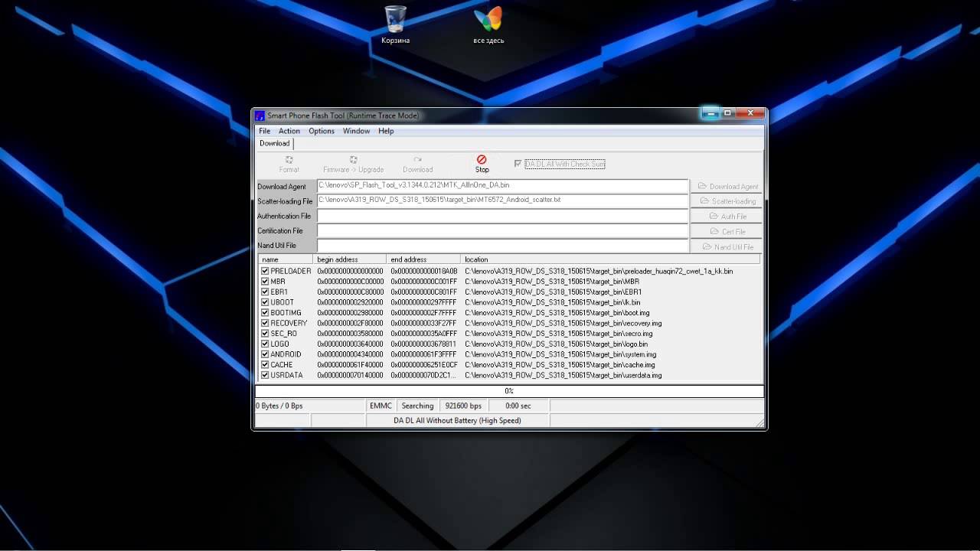Image resolution: width=980 pixels, height=551 pixels.
Task: Click the Smart Phone Flash Tool title icon
Action: (260, 116)
